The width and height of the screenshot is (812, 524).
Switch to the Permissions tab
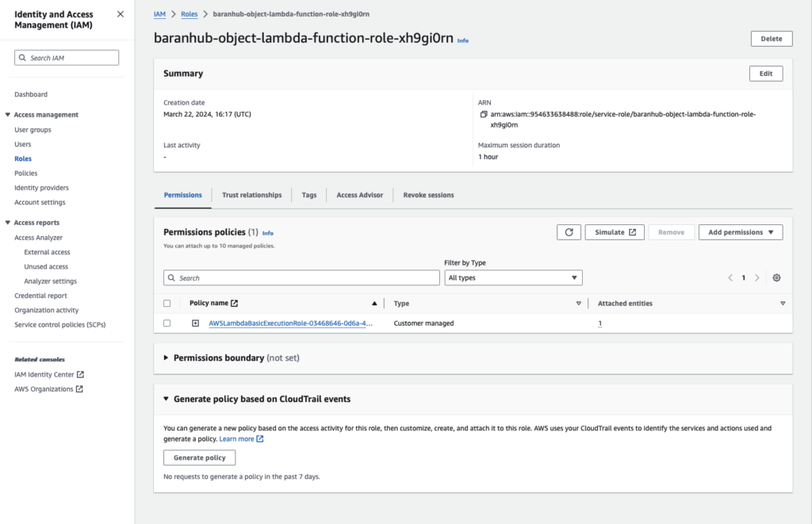pos(183,195)
